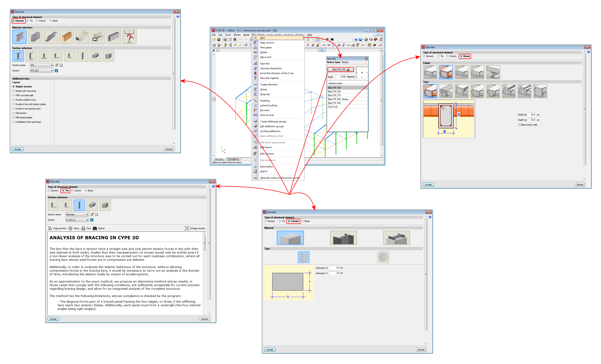Click the Page preview icon
601x364 pixels.
[x=50, y=228]
